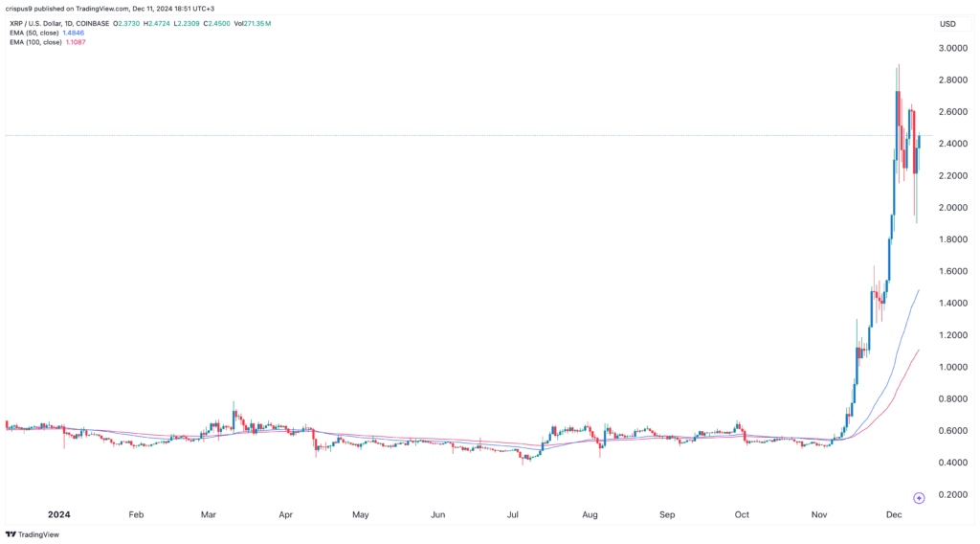980x544 pixels.
Task: Click the 2.0000 price axis label
Action: 952,208
